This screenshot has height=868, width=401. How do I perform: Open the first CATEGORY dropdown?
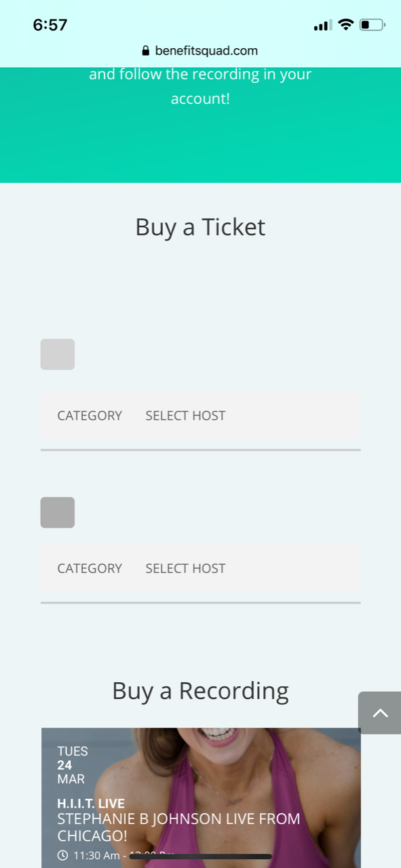pyautogui.click(x=90, y=415)
